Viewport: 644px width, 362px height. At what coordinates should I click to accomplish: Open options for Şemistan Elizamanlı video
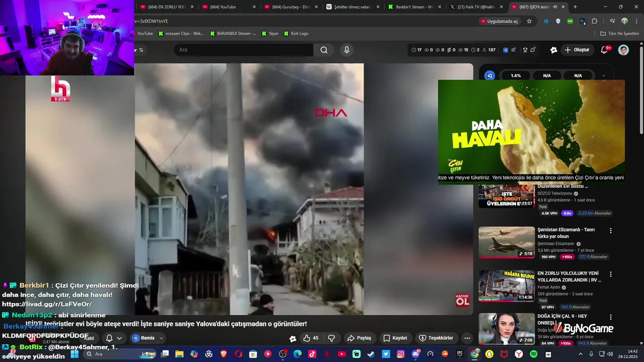[611, 231]
